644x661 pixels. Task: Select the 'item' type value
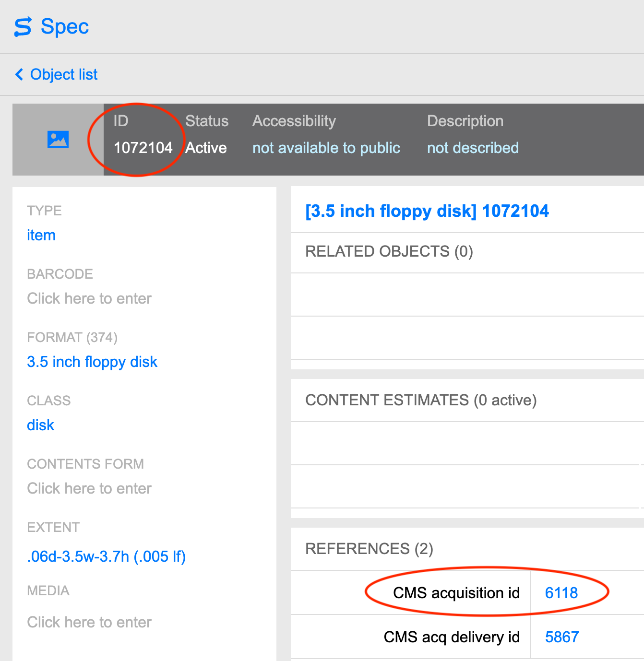[x=41, y=235]
